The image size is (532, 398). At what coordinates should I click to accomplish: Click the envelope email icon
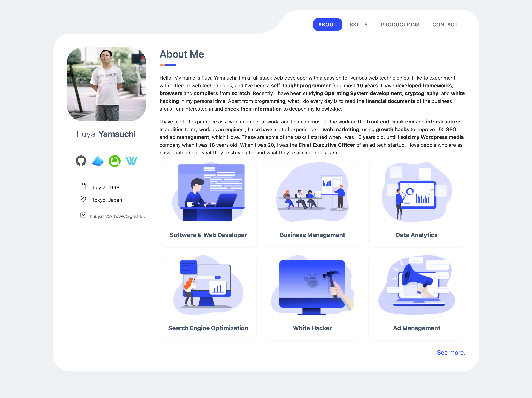83,215
